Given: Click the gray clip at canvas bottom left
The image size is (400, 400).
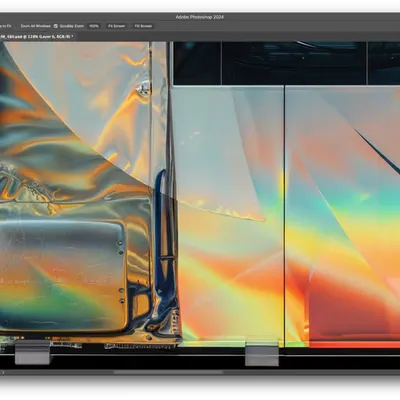Looking at the screenshot, I should 32,353.
